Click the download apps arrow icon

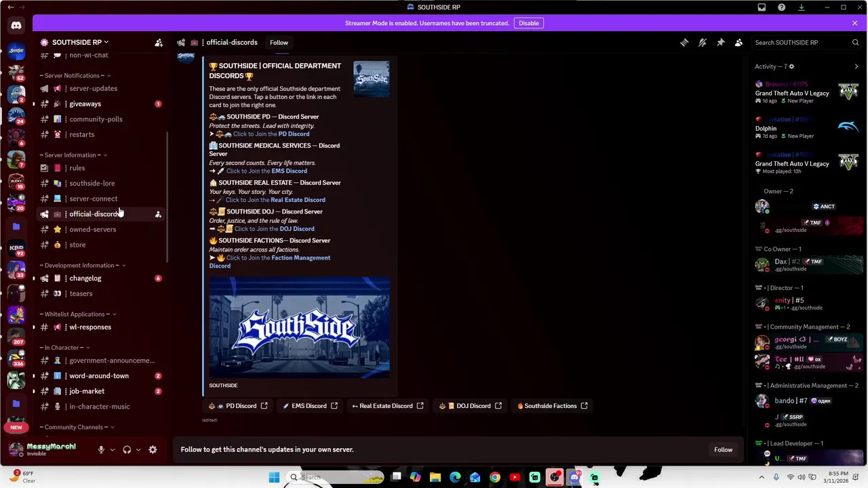point(801,7)
